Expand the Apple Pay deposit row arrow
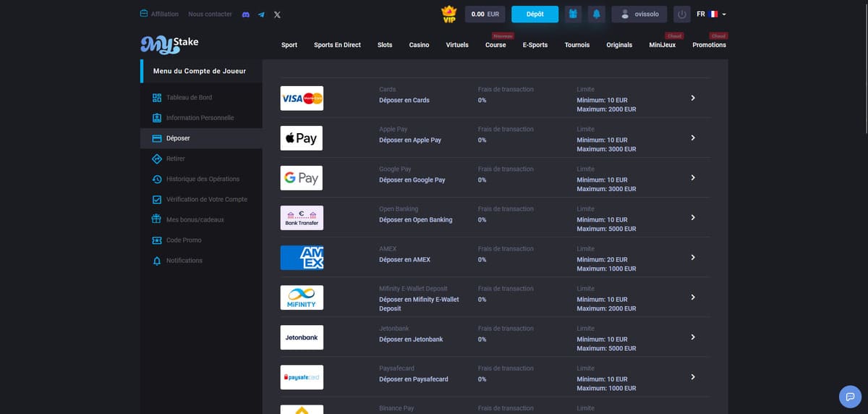This screenshot has height=414, width=868. [x=693, y=138]
